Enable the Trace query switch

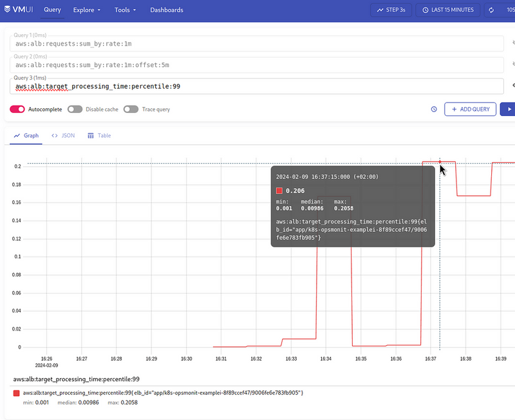pos(131,109)
